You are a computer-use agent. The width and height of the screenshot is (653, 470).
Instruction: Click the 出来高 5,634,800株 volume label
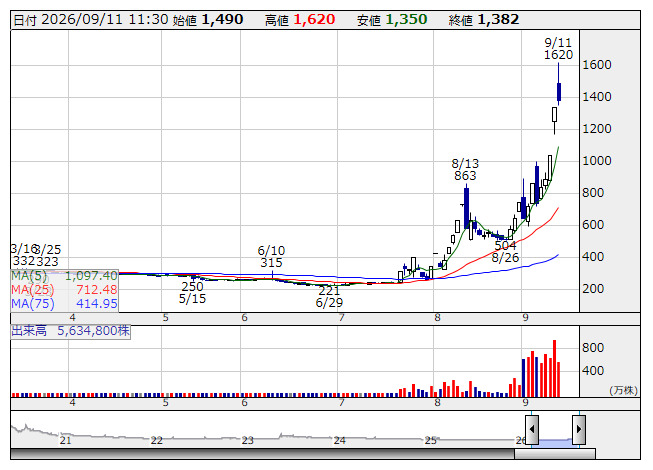tap(70, 331)
